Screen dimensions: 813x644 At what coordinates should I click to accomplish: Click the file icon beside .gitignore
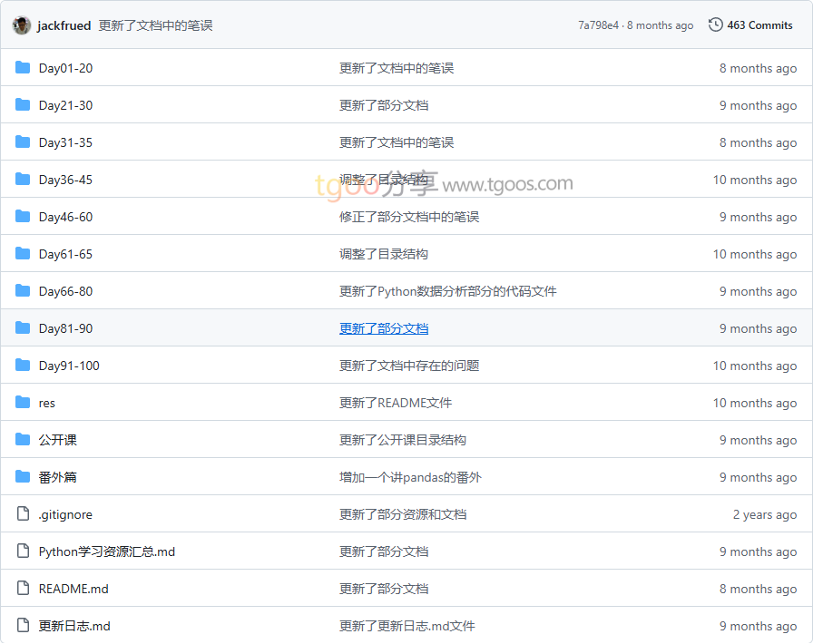tap(23, 514)
